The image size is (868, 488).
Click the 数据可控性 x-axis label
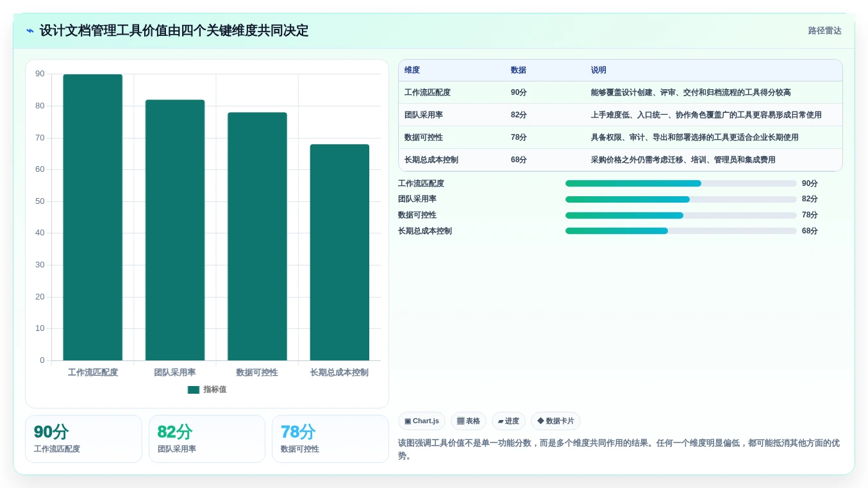pyautogui.click(x=257, y=373)
